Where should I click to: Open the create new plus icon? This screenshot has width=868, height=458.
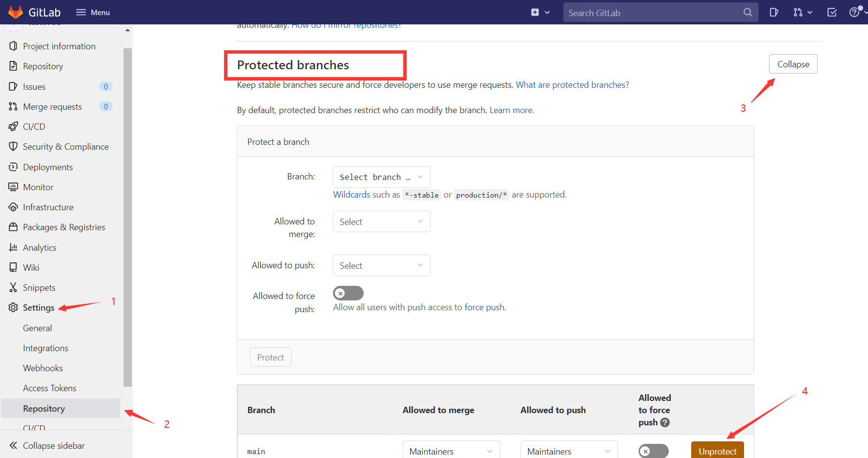535,12
